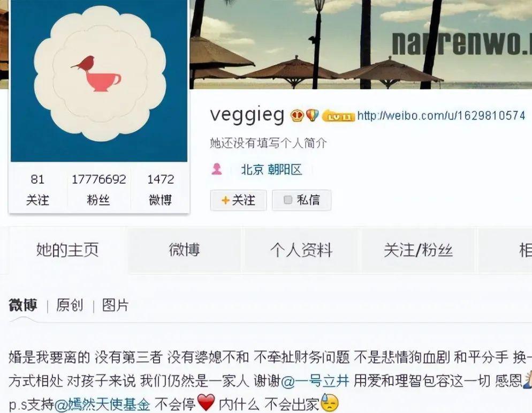Click the crown membership badge icon
Viewport: 532px width, 413px height.
click(x=297, y=116)
